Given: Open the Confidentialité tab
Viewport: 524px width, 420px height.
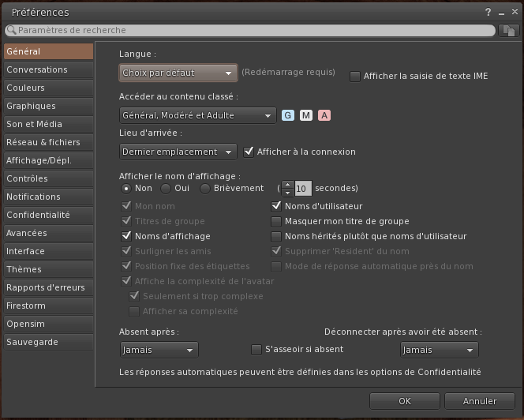Looking at the screenshot, I should click(47, 215).
